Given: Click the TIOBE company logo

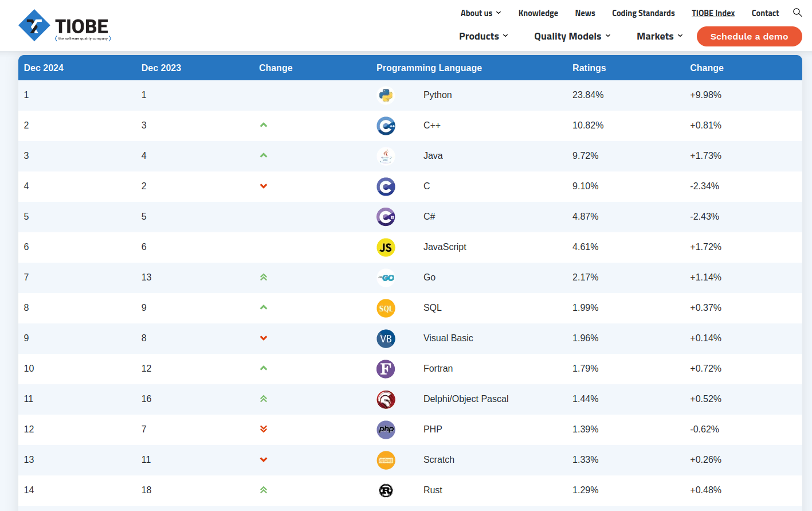Looking at the screenshot, I should pos(64,25).
